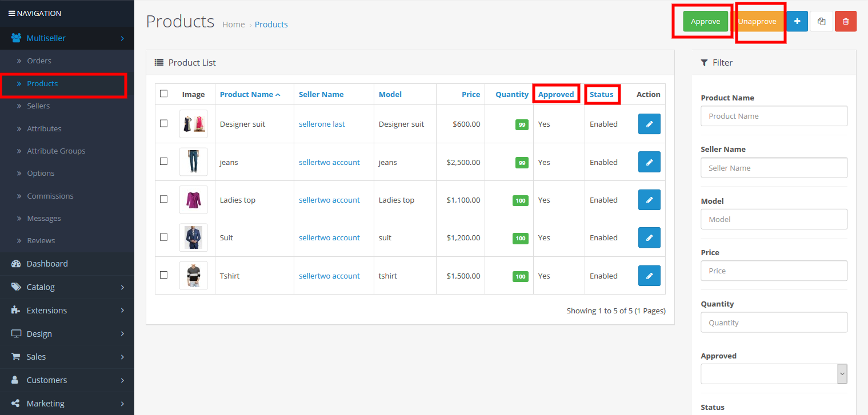Go to Home breadcrumb link
Image resolution: width=868 pixels, height=415 pixels.
[x=234, y=25]
